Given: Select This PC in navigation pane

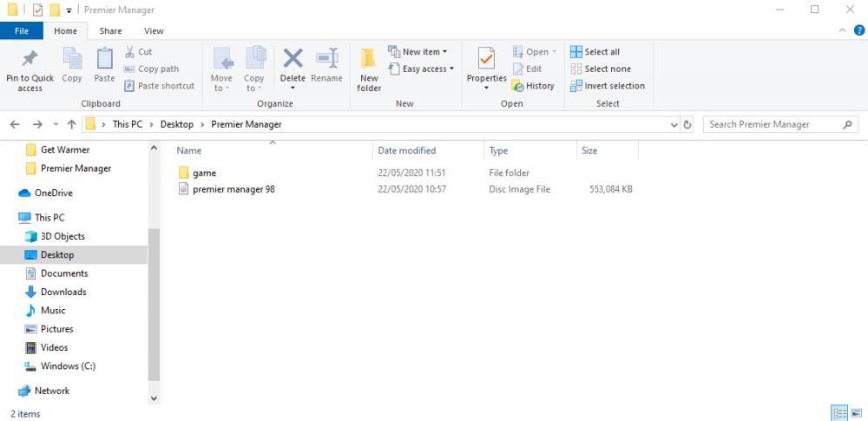Looking at the screenshot, I should tap(42, 218).
